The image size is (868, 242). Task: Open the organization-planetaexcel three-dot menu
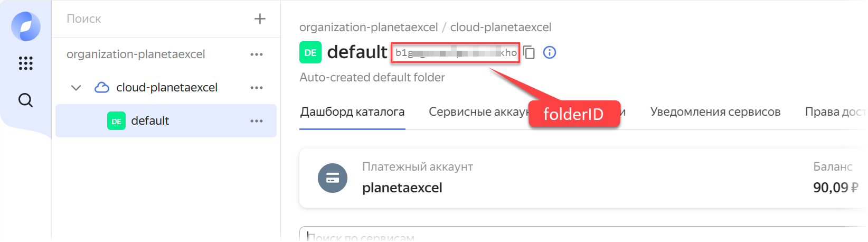(x=257, y=54)
